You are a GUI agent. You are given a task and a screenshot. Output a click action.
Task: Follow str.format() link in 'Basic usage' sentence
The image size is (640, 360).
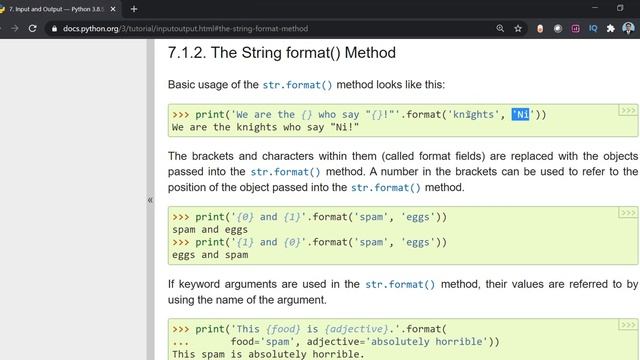click(297, 85)
